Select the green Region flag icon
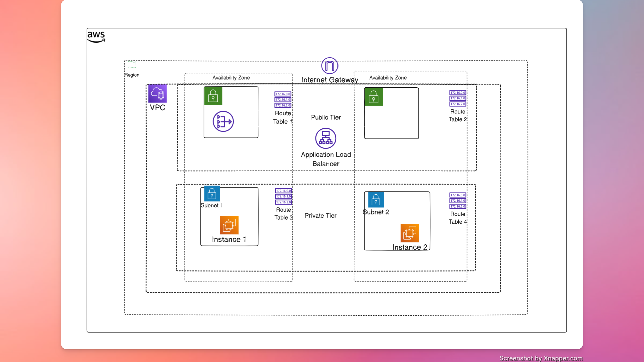The width and height of the screenshot is (644, 362). 132,66
